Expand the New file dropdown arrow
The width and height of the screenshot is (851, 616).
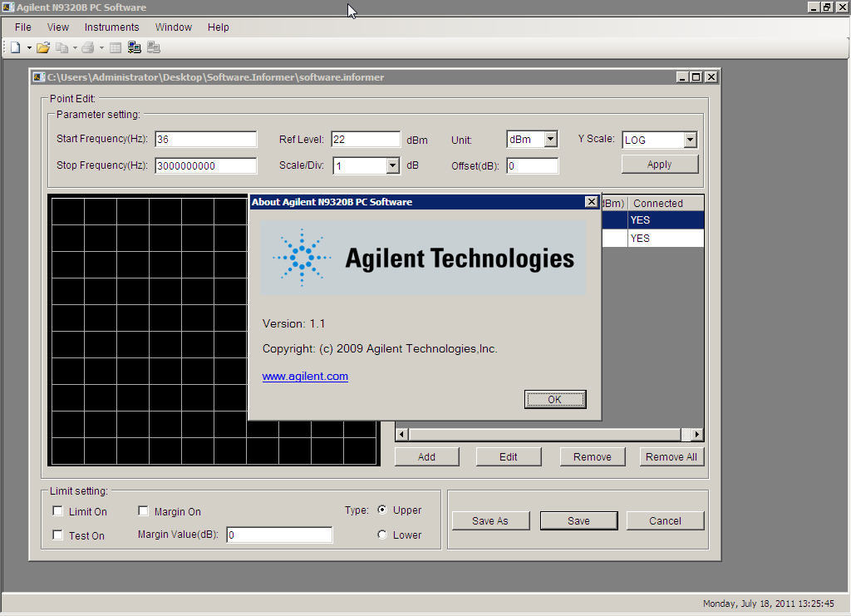point(29,47)
